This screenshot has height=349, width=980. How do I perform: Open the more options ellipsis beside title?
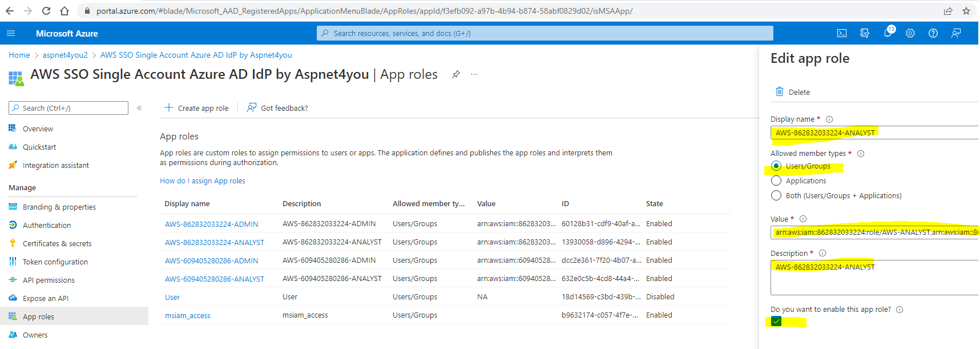[474, 74]
